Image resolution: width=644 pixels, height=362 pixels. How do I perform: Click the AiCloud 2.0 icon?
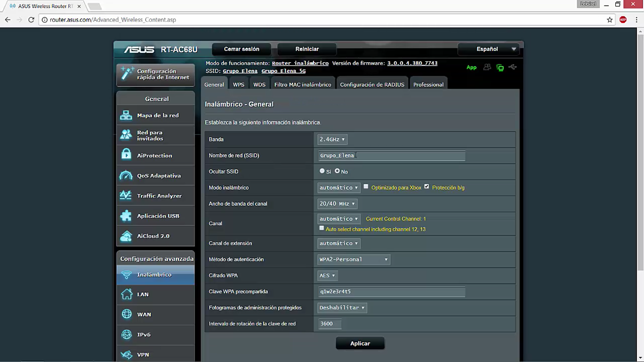click(126, 236)
